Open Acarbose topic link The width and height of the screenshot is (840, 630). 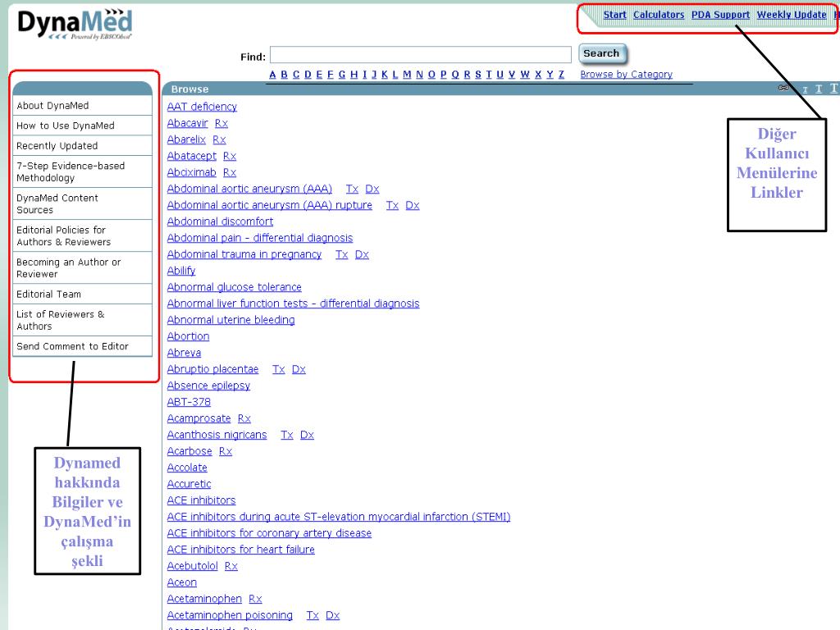(x=189, y=451)
